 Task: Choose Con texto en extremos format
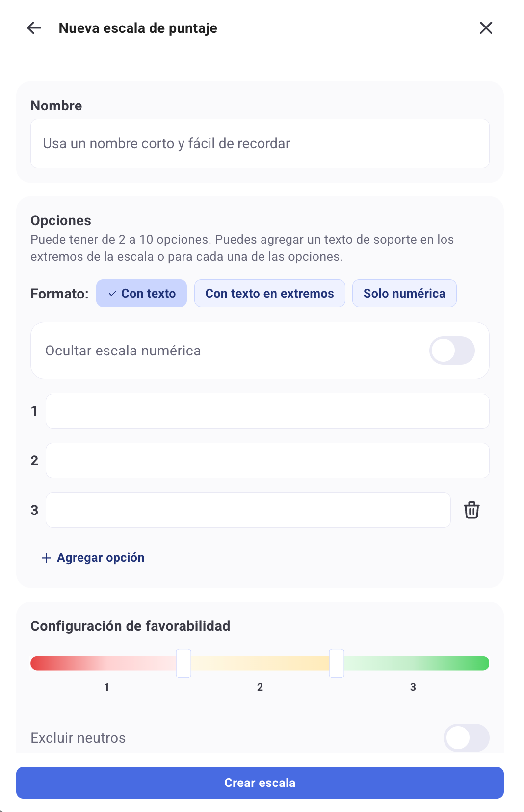point(269,294)
